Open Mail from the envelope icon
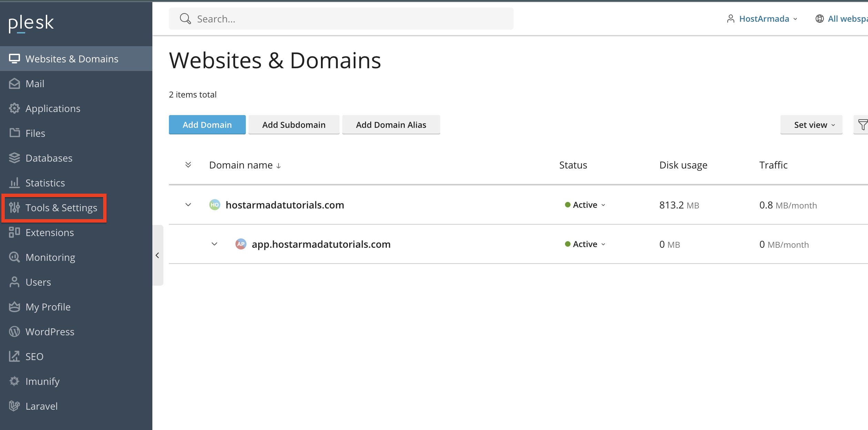The width and height of the screenshot is (868, 430). point(14,84)
